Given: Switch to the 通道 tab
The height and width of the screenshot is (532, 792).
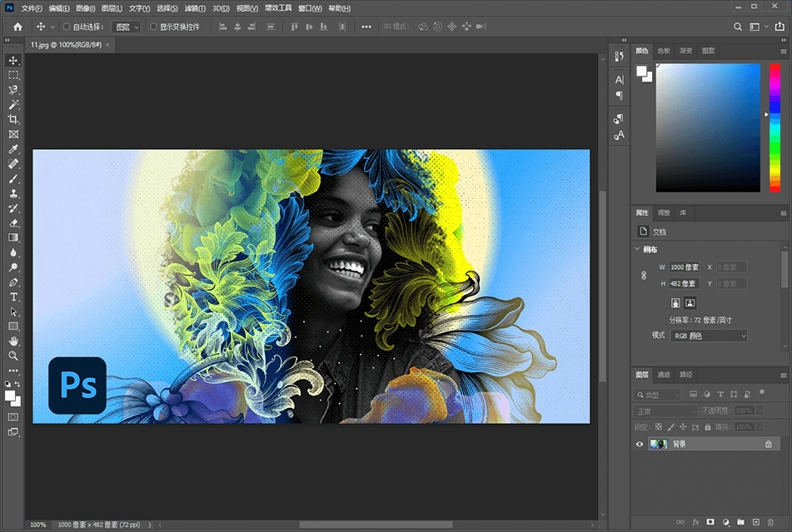Looking at the screenshot, I should click(x=663, y=375).
